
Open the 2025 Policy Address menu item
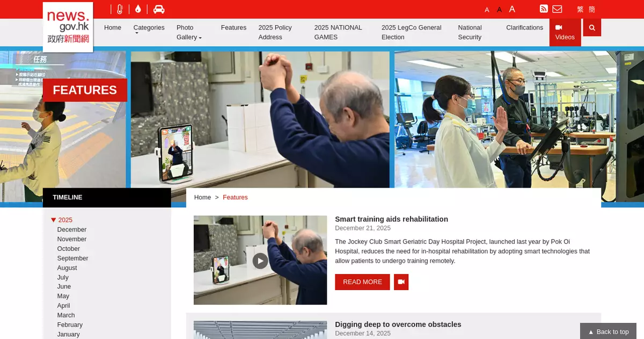coord(275,32)
